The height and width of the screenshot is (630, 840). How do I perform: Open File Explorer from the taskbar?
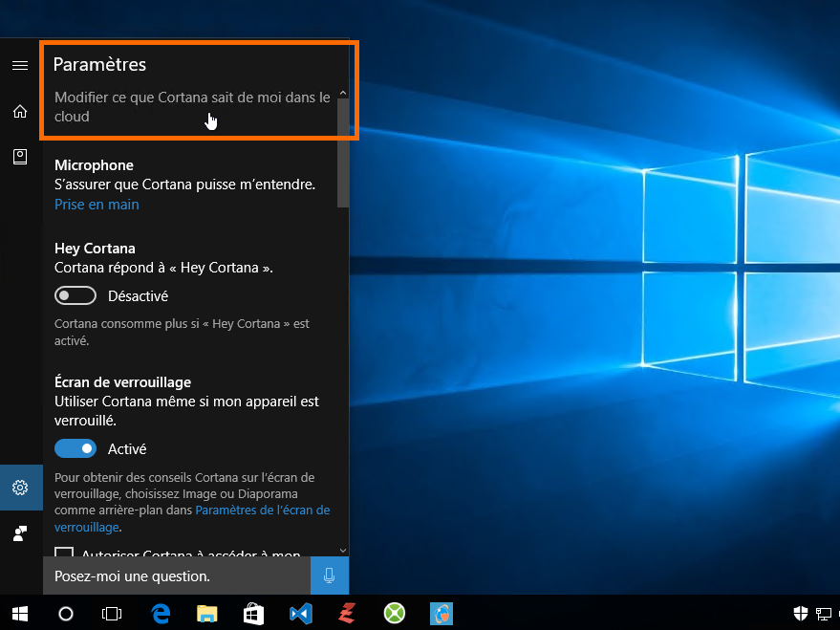206,613
